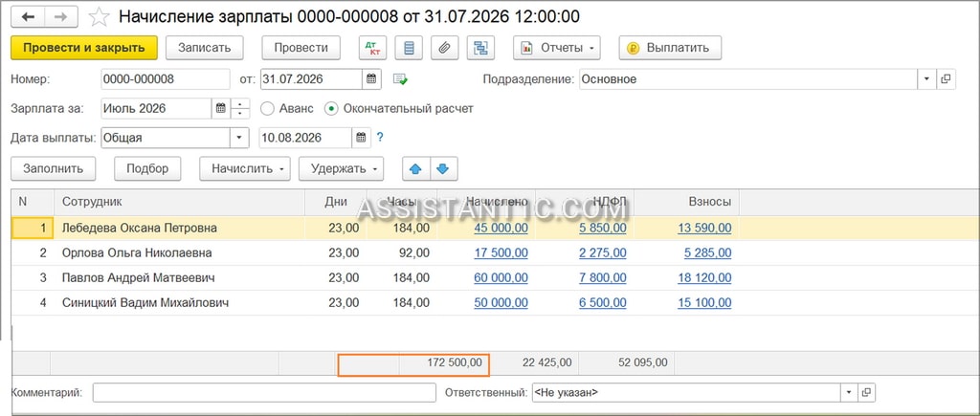Screen dimensions: 980x416
Task: Open accrued amount 50 000,00 link
Action: click(x=501, y=303)
